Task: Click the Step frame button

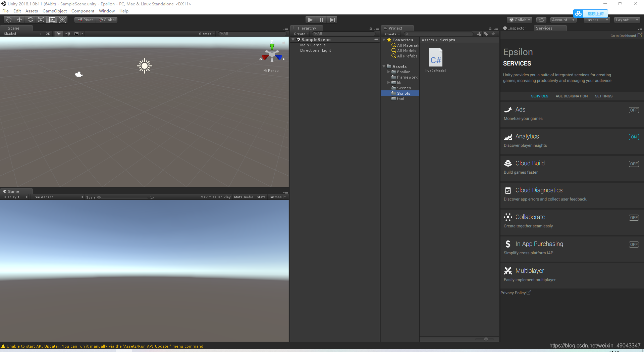Action: pyautogui.click(x=332, y=20)
